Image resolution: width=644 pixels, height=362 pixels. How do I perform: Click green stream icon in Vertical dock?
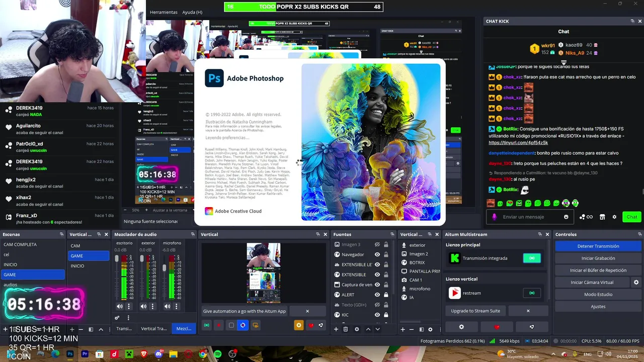pos(206,325)
